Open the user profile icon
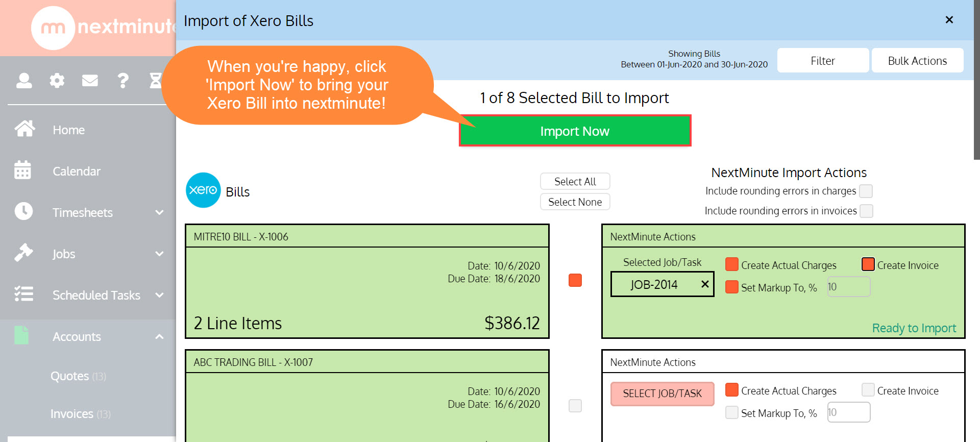 (x=24, y=81)
